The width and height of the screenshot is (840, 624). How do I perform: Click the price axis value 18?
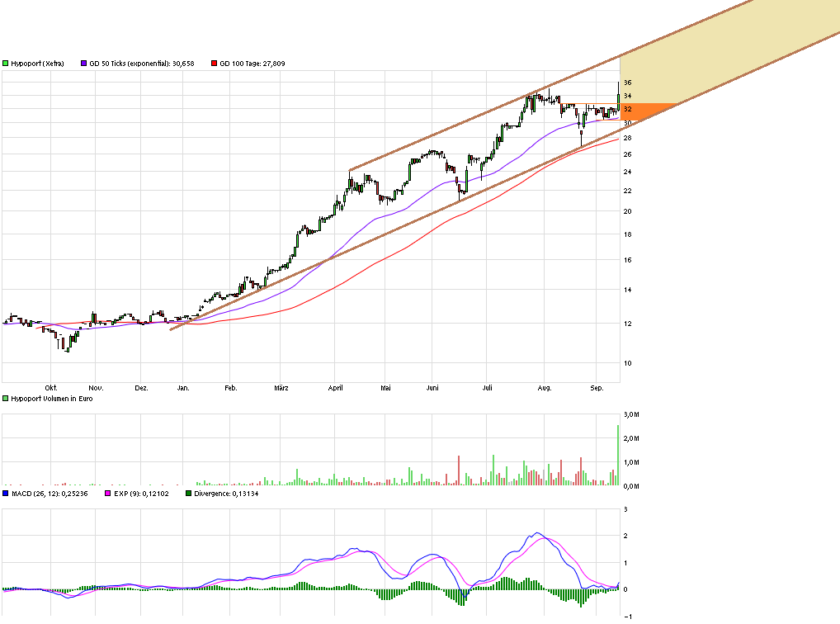[627, 234]
